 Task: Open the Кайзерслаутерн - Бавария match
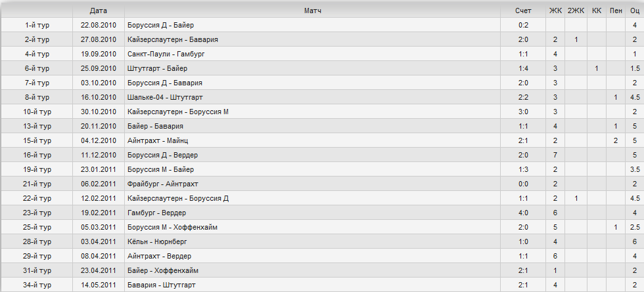coord(172,40)
